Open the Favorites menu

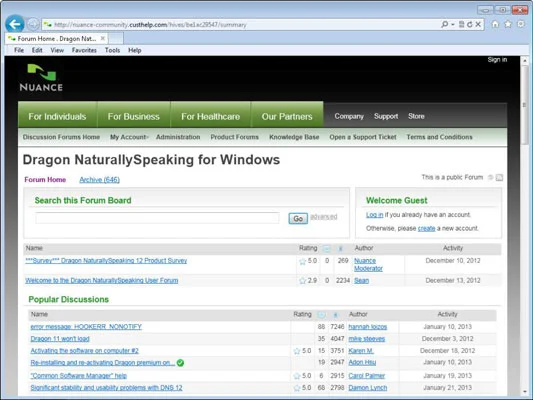click(x=84, y=50)
